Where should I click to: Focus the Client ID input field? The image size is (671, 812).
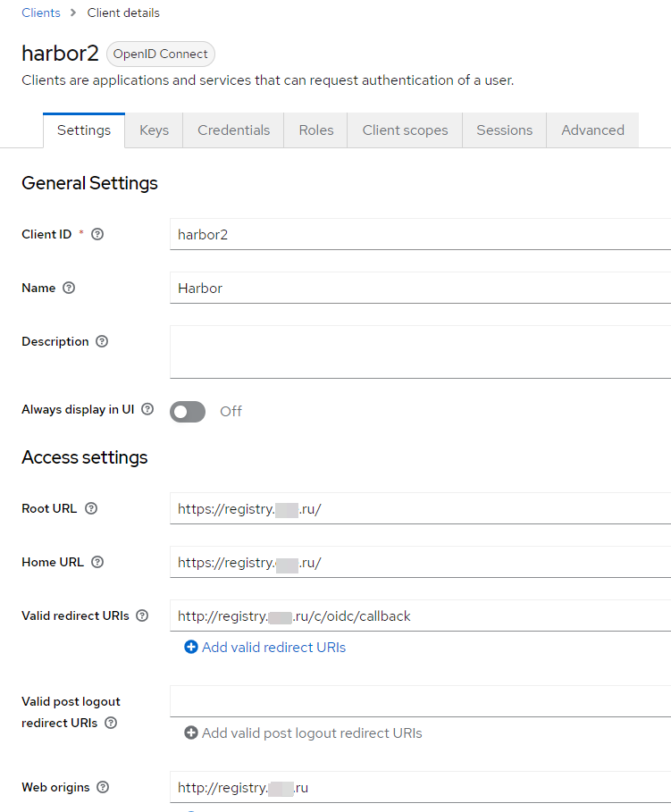[420, 234]
